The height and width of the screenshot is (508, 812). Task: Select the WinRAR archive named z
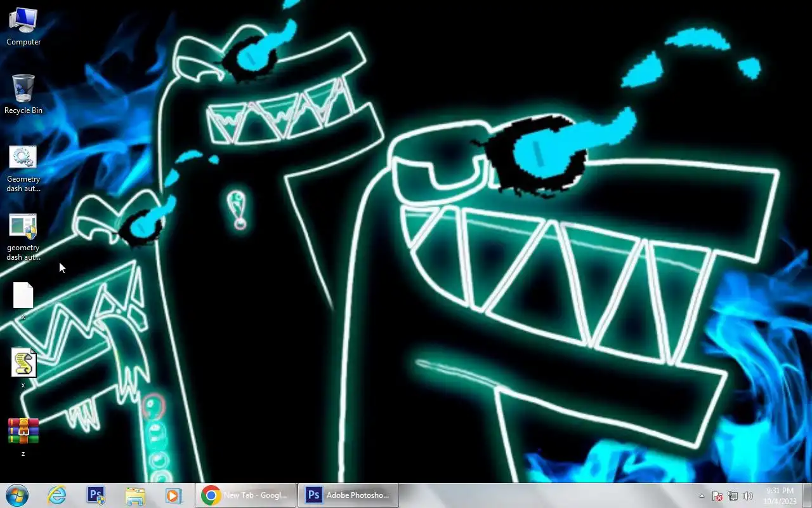pyautogui.click(x=23, y=437)
